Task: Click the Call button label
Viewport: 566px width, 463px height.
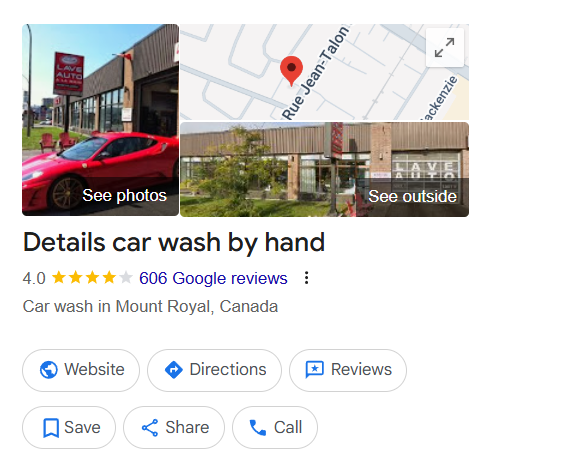Action: [288, 428]
